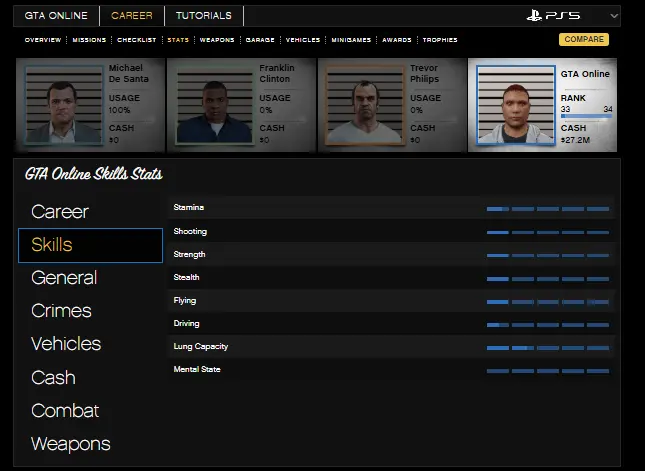Click the PlayStation logo icon
The width and height of the screenshot is (645, 471).
pos(539,16)
